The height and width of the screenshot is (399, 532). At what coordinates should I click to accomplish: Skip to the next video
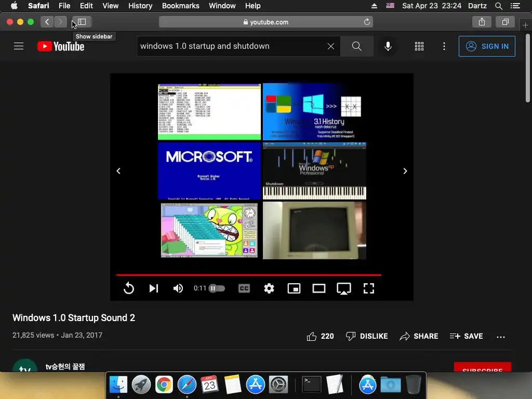point(154,288)
